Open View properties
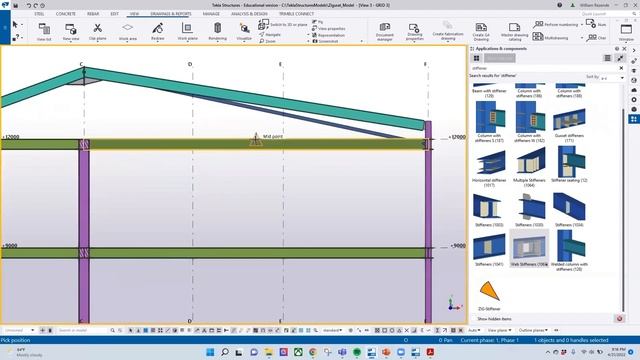This screenshot has height=360, width=640. pos(328,29)
